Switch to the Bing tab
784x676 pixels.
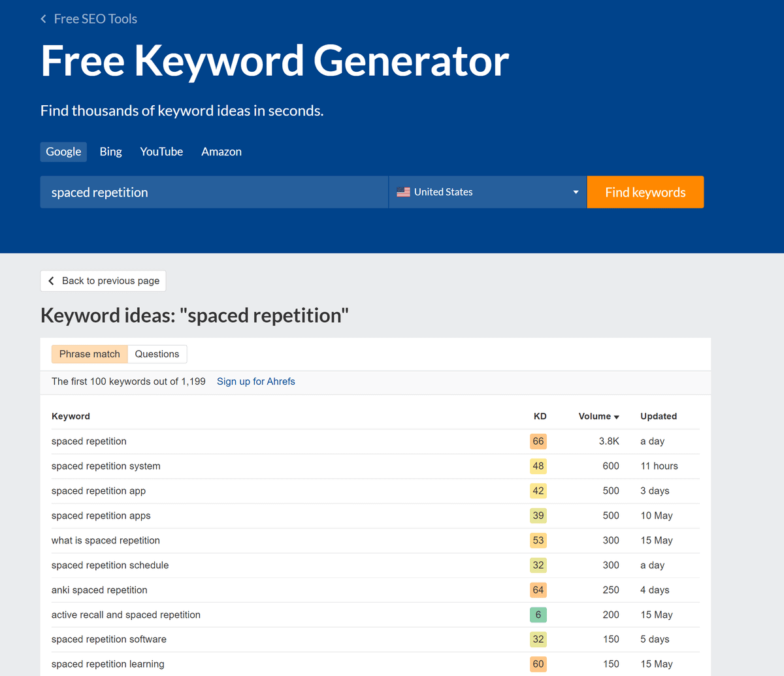(110, 152)
